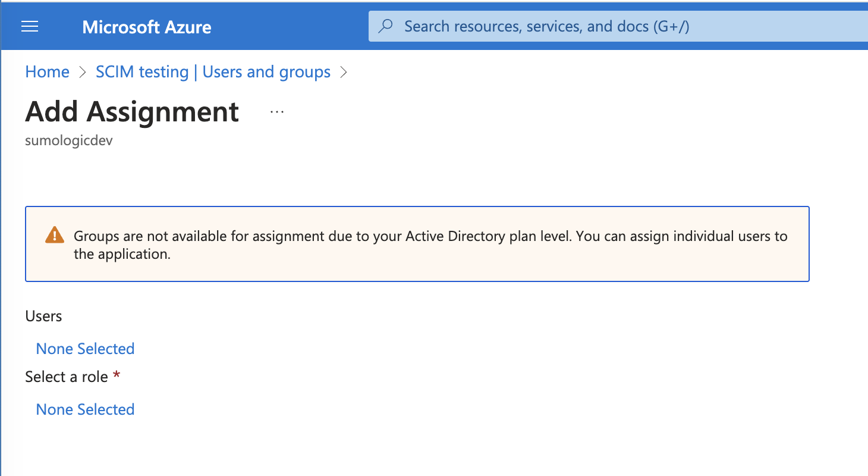Navigate to Home via breadcrumb
Screen dimensions: 868x476
click(47, 71)
